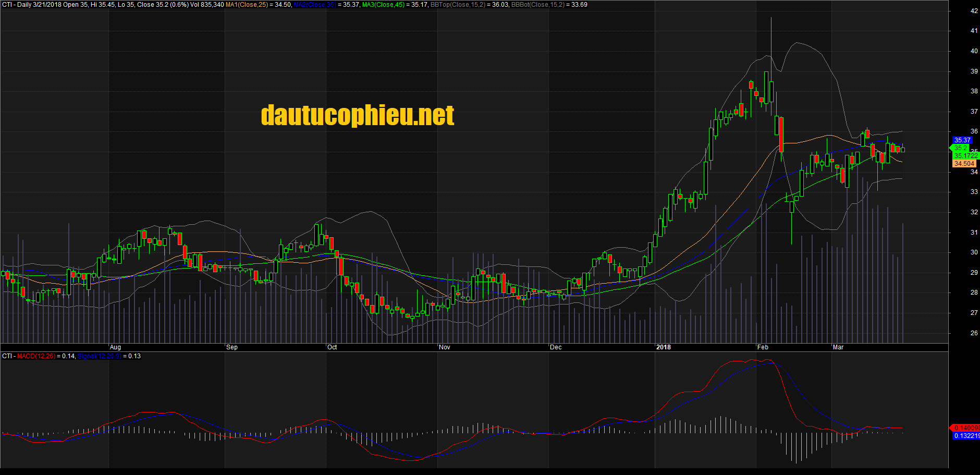
Task: Click the green 35.2 last price tag
Action: click(960, 148)
